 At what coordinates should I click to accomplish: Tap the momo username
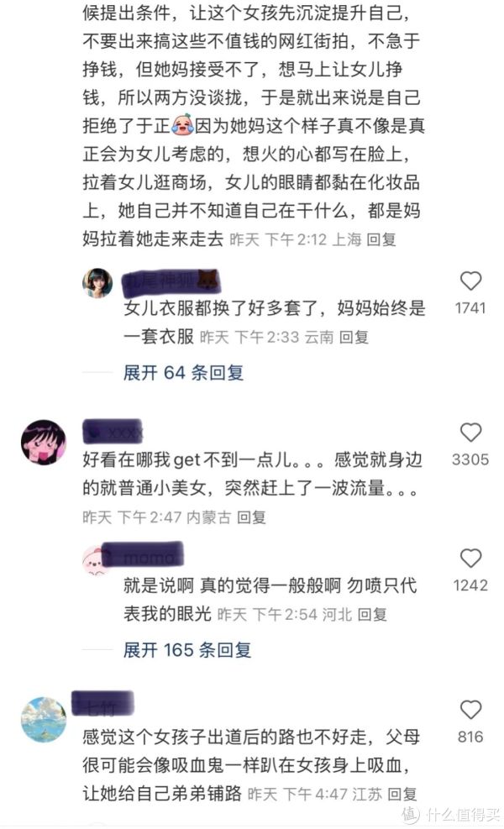pyautogui.click(x=143, y=555)
